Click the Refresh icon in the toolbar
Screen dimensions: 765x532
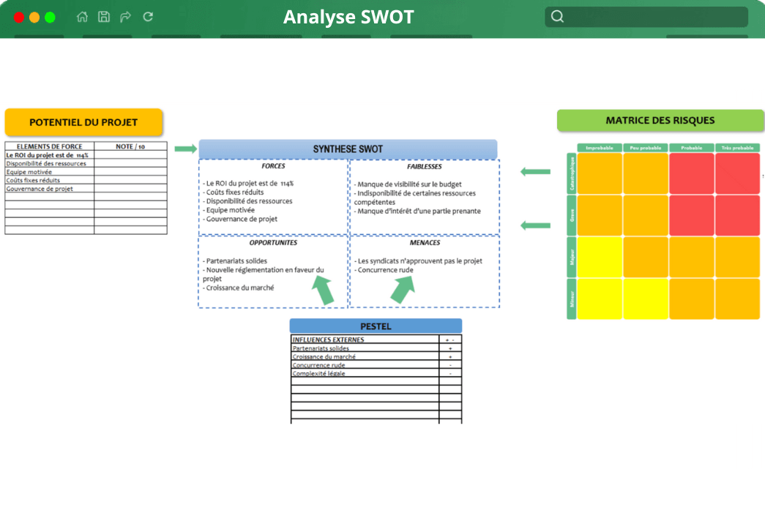coord(147,16)
